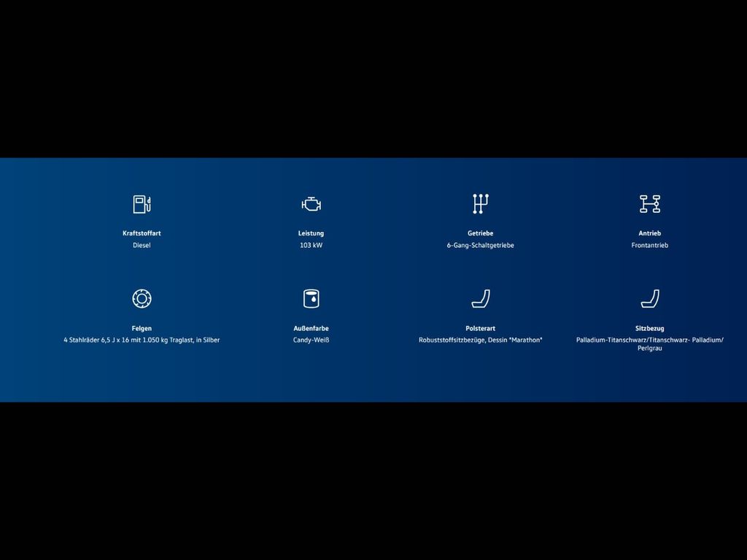
Task: Click the 6-Gang-Schaltgetriebe value text
Action: click(480, 246)
